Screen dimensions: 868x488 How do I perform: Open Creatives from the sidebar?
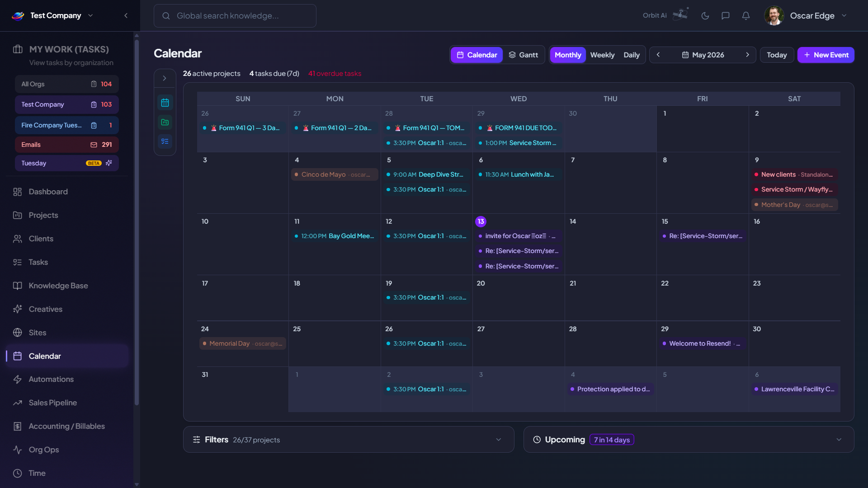tap(66, 310)
